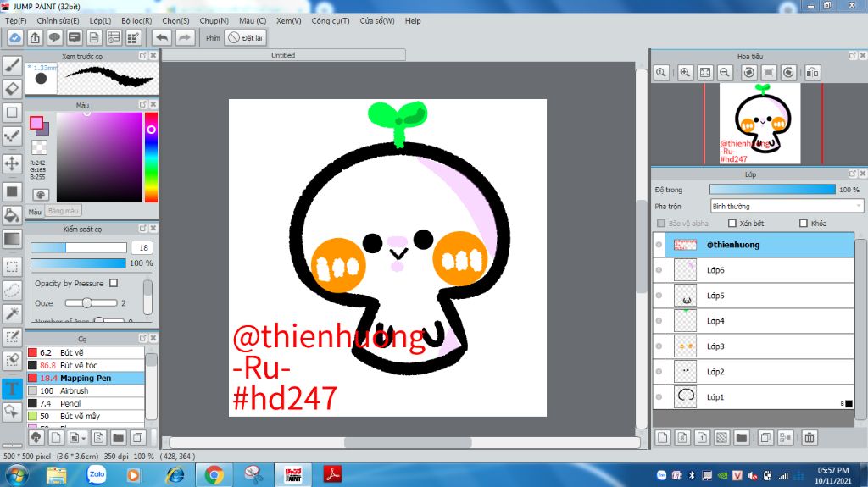Open Pha trộn blend mode dropdown
Image resolution: width=868 pixels, height=487 pixels.
pyautogui.click(x=787, y=206)
